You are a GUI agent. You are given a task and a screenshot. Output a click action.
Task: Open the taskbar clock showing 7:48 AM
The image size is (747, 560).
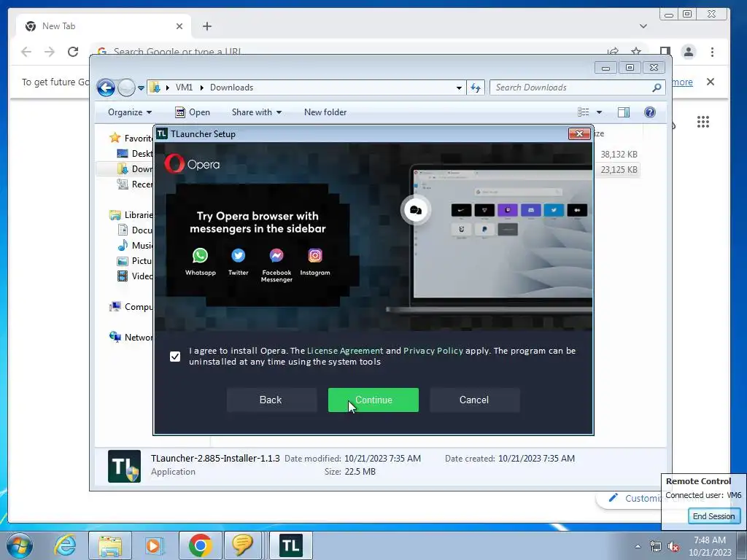click(x=709, y=546)
